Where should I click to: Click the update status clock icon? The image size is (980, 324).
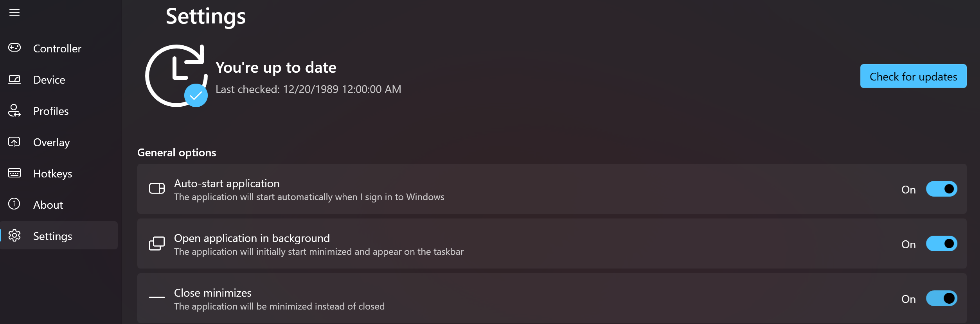tap(176, 76)
